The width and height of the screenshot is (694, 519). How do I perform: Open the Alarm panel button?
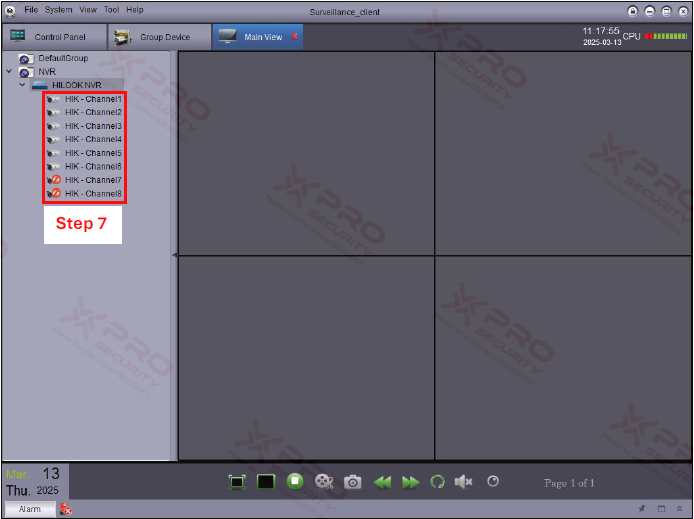click(x=30, y=509)
